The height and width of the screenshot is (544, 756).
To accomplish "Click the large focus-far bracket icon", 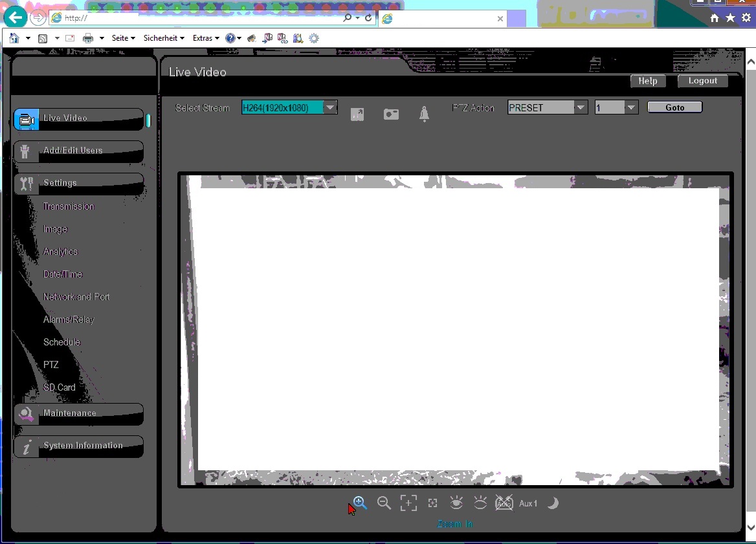I will 408,503.
